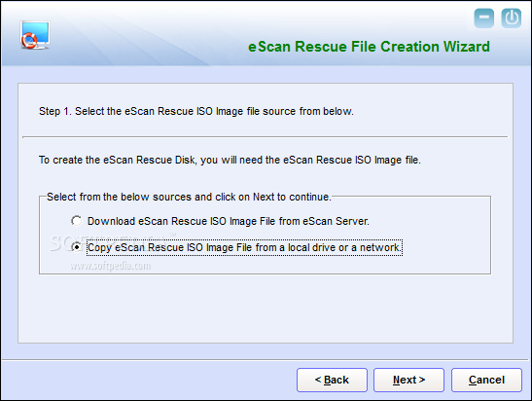
Task: Click the 'Select from the below sources' group label
Action: (x=189, y=197)
